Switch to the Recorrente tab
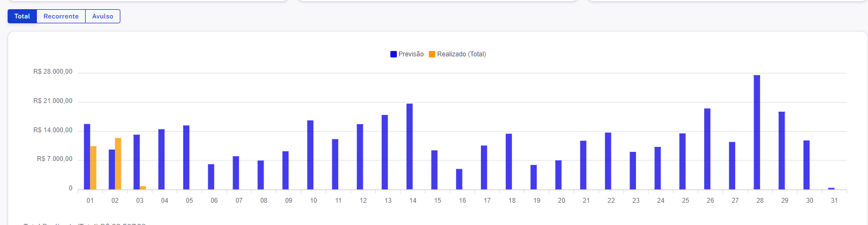Screen dimensions: 868x225 click(x=61, y=16)
